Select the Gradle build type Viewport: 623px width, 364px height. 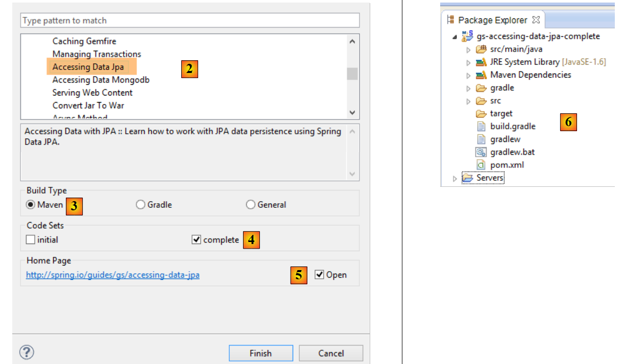pyautogui.click(x=140, y=205)
